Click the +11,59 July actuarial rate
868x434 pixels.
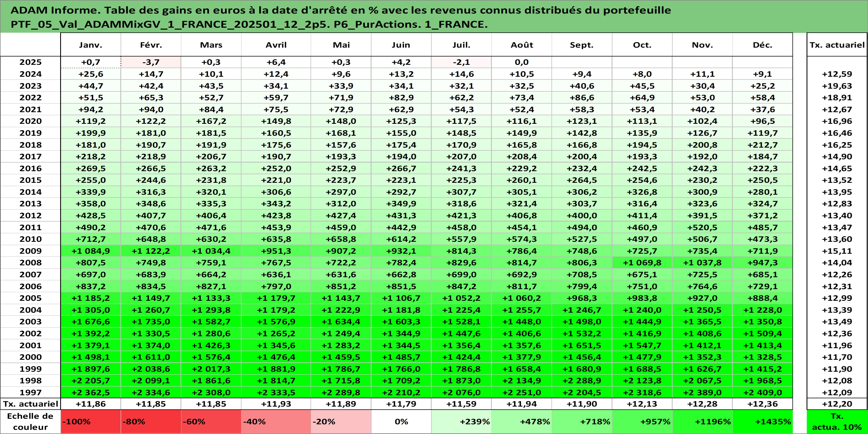[461, 404]
